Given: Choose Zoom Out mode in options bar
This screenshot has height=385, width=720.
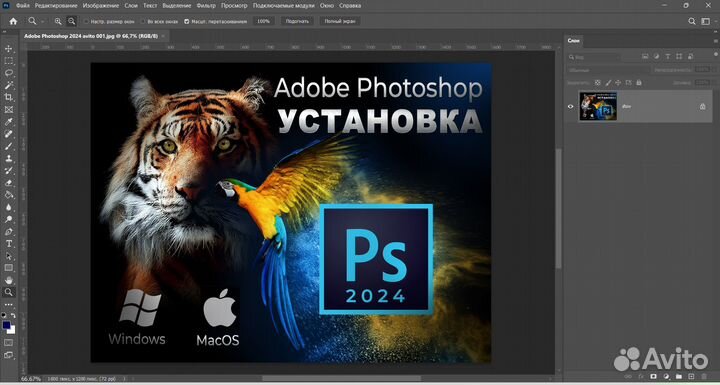Looking at the screenshot, I should 72,21.
